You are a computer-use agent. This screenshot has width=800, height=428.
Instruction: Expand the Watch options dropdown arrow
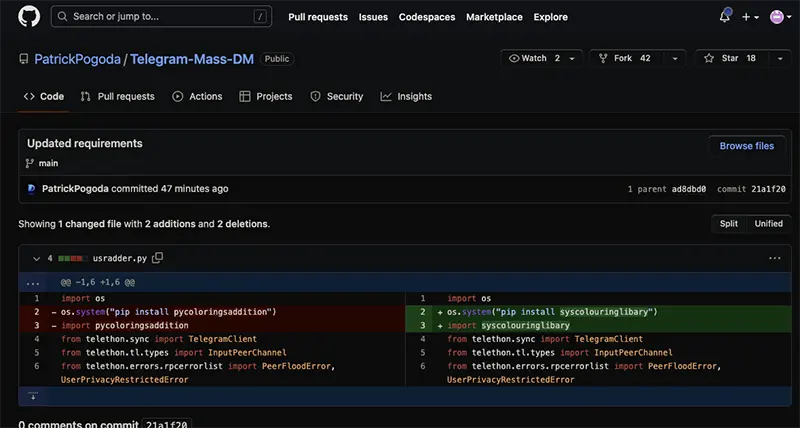coord(572,59)
